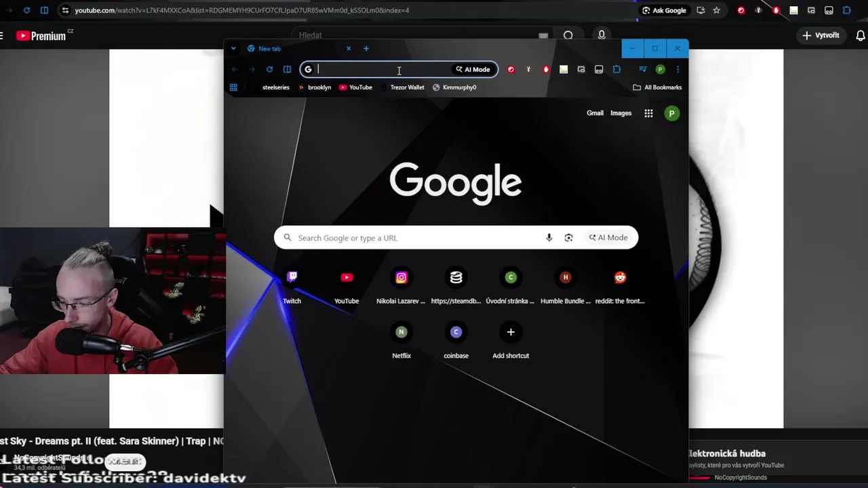Screen dimensions: 868x488
Task: Open the Úvodní stránka shortcut tile
Action: pos(511,285)
